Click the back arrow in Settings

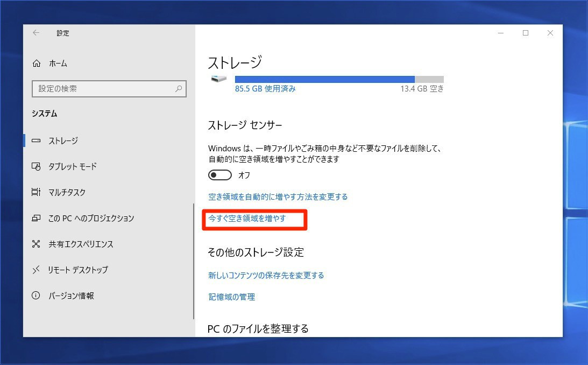(x=36, y=33)
